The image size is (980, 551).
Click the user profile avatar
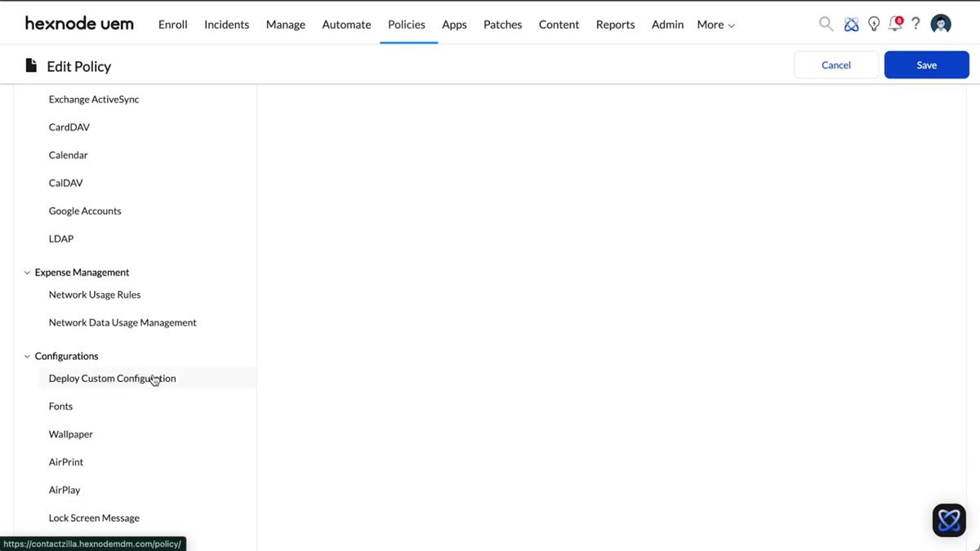coord(940,24)
